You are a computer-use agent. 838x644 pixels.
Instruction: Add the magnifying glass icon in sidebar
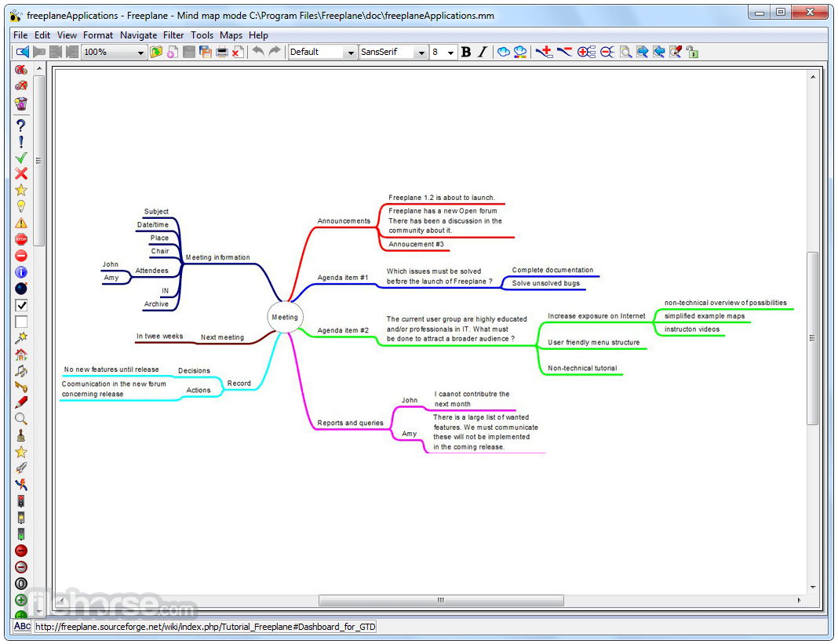coord(21,419)
